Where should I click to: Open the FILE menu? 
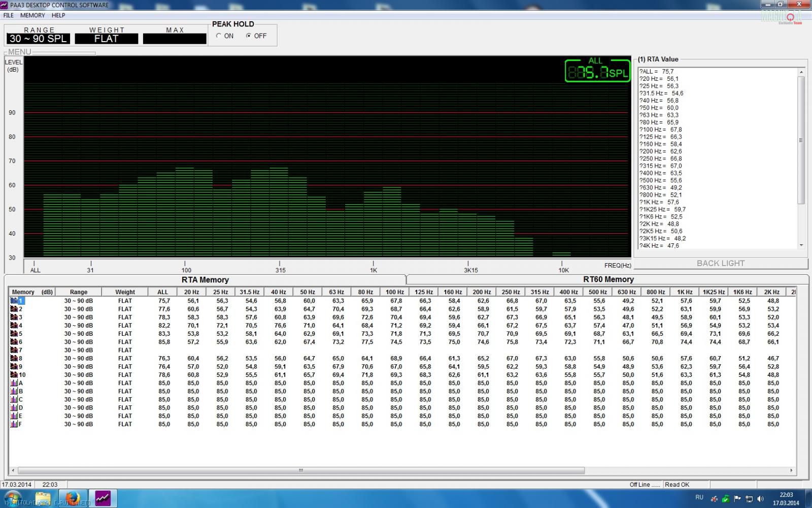click(9, 15)
